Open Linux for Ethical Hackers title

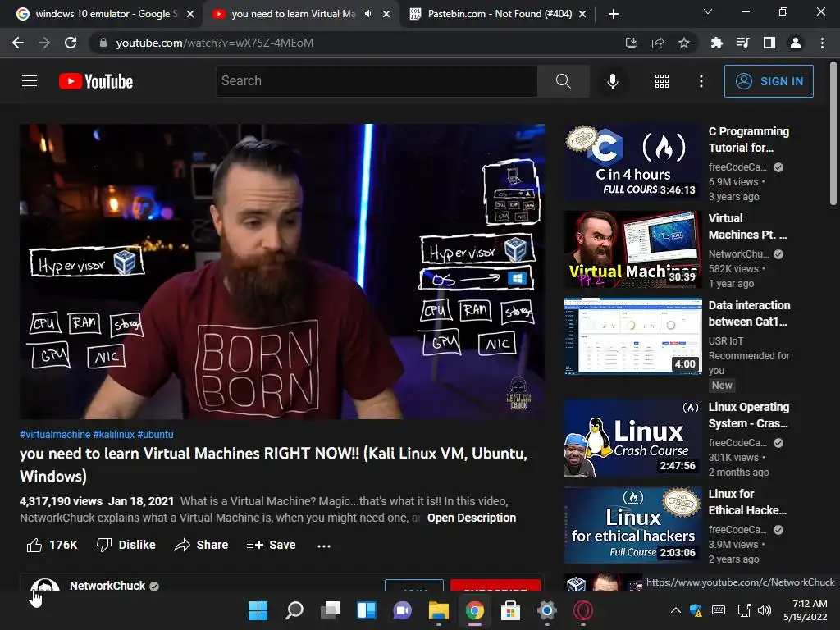coord(747,502)
